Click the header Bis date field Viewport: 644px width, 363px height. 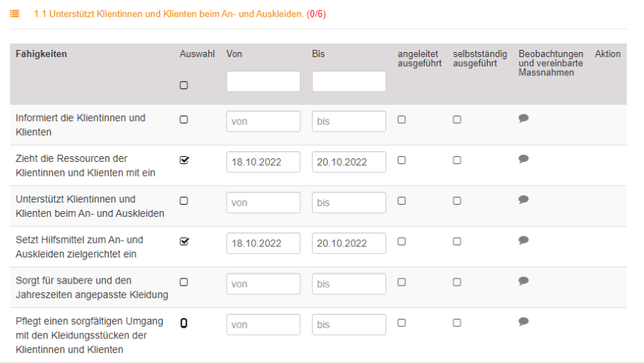tap(349, 82)
